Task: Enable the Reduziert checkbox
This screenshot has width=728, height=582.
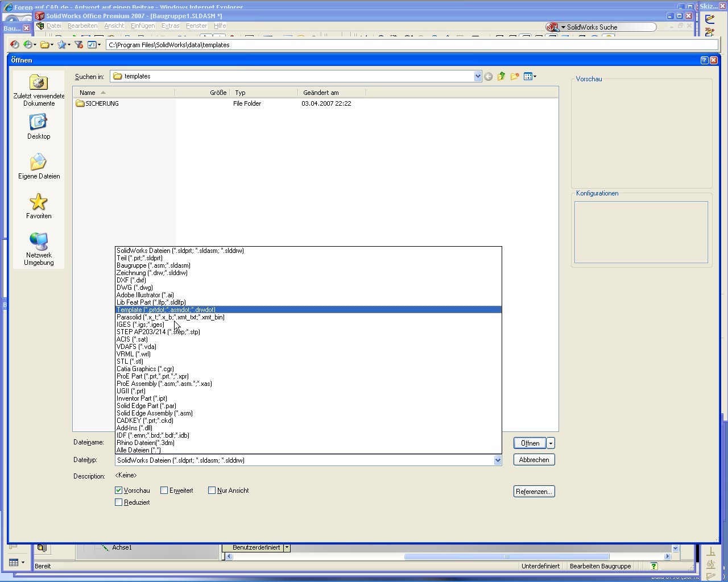Action: [119, 502]
